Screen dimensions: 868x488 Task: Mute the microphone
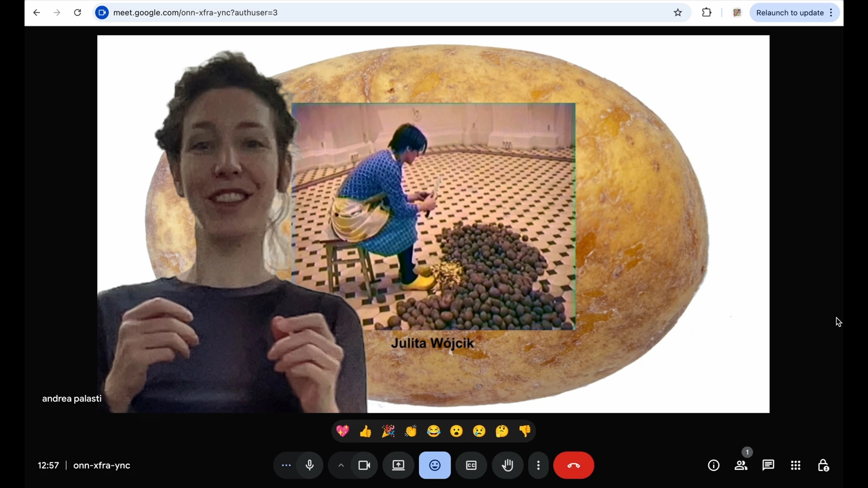coord(310,465)
